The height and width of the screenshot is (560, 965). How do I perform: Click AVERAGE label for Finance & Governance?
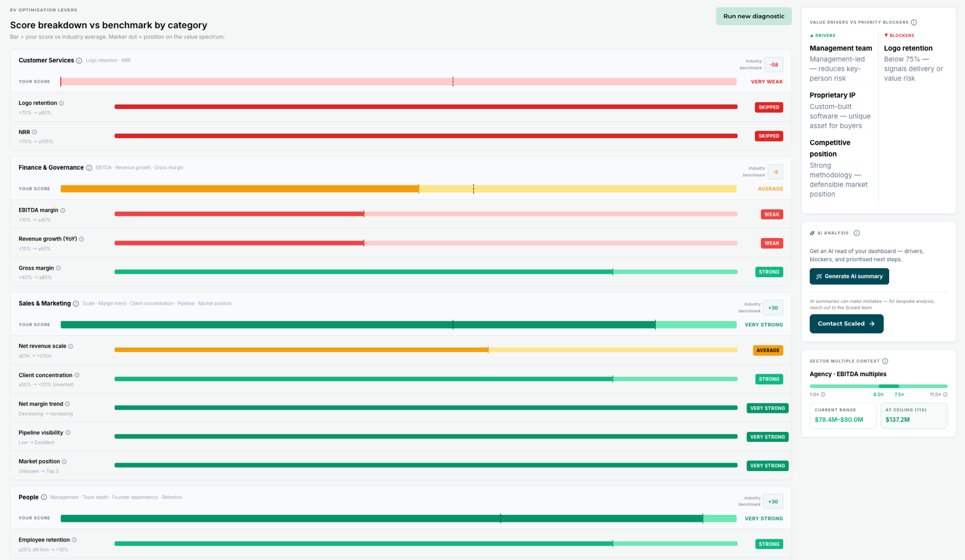770,189
